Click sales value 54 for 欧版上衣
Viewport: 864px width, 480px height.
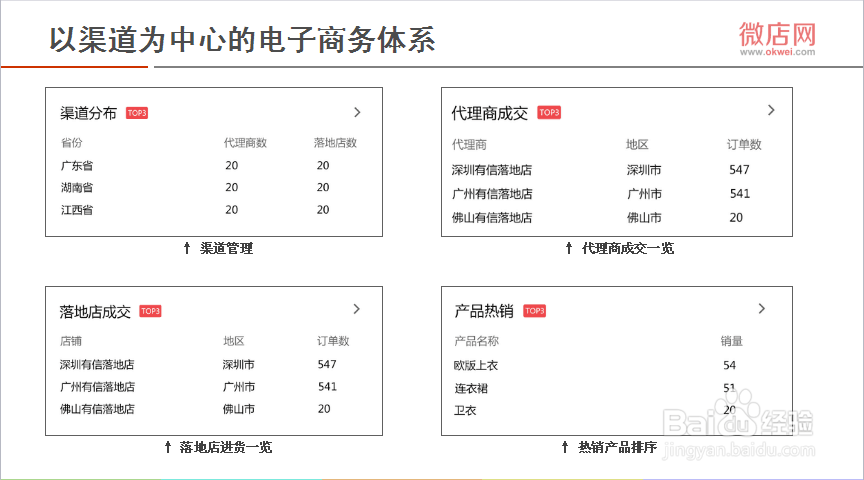tap(730, 365)
